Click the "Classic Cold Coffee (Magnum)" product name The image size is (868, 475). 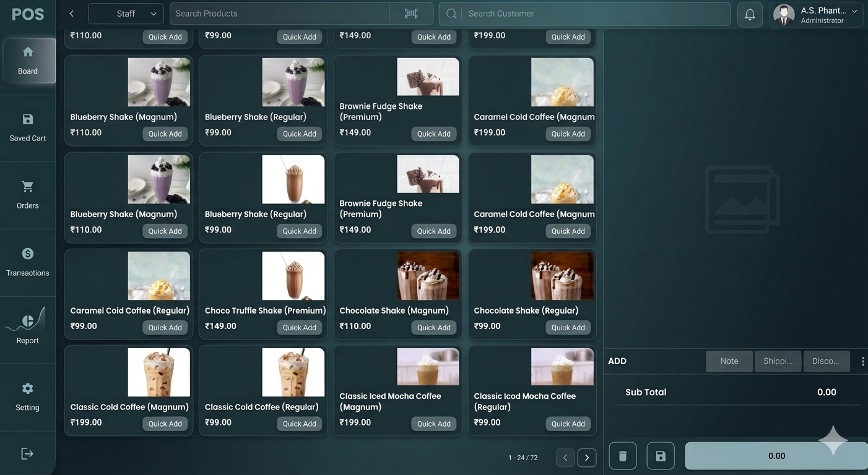coord(129,407)
